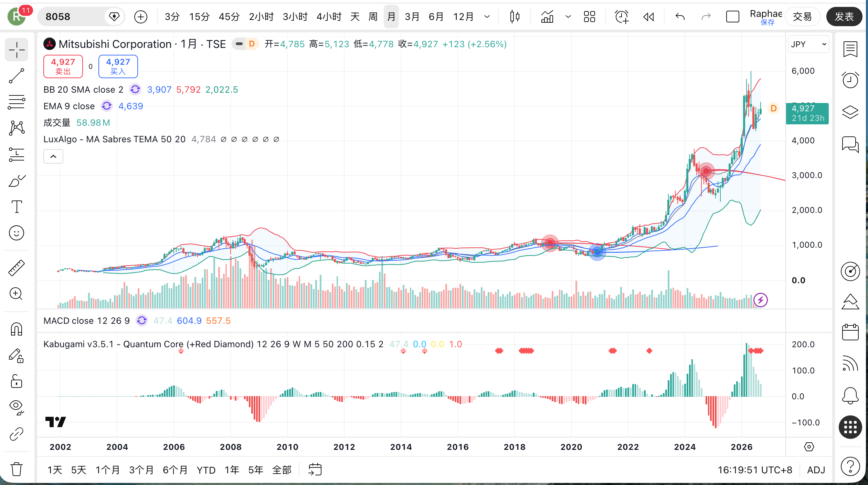Image resolution: width=868 pixels, height=485 pixels.
Task: Select the text annotation tool
Action: [x=17, y=207]
